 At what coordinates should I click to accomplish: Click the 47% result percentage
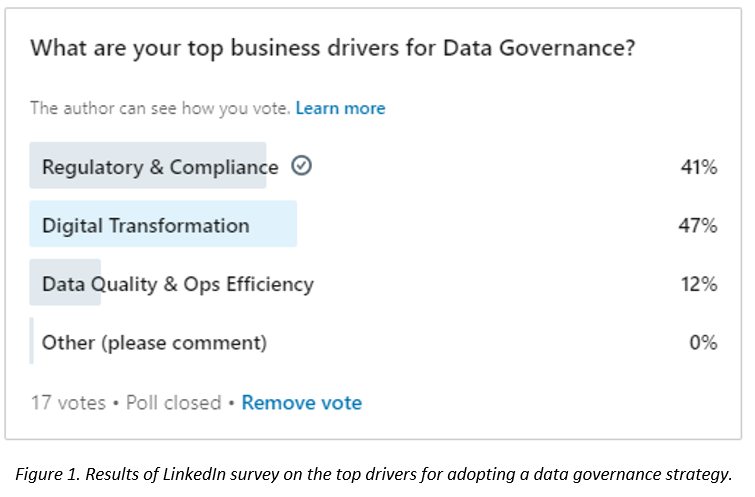[x=698, y=225]
